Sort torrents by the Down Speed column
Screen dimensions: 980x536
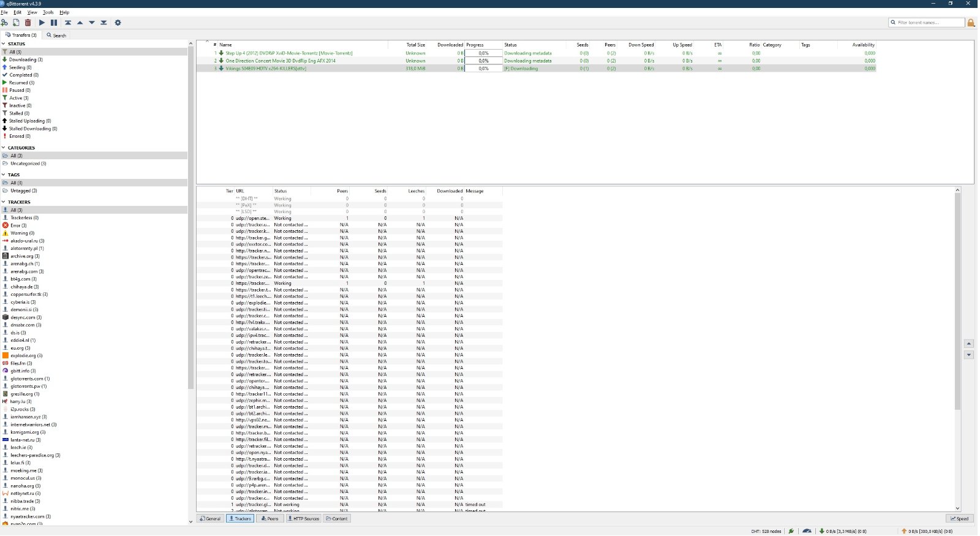click(637, 45)
